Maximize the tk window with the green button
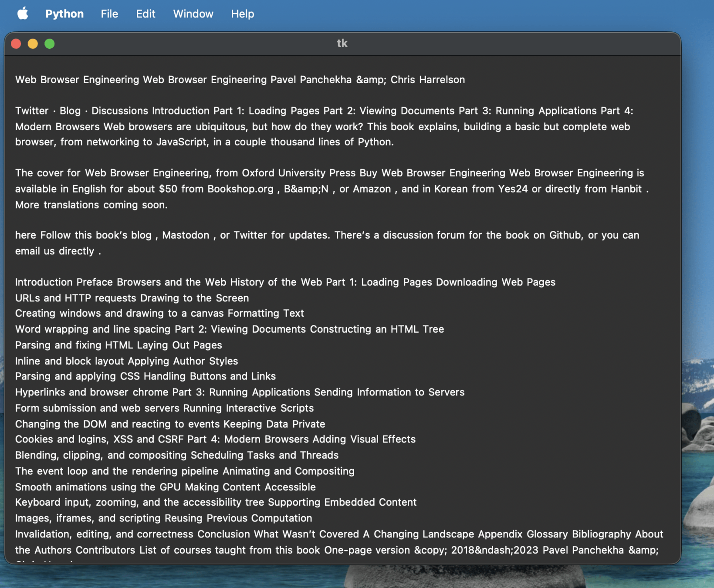 pyautogui.click(x=50, y=44)
